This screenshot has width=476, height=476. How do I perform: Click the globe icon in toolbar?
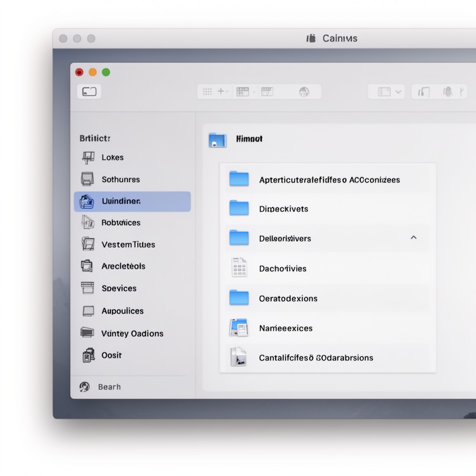304,92
